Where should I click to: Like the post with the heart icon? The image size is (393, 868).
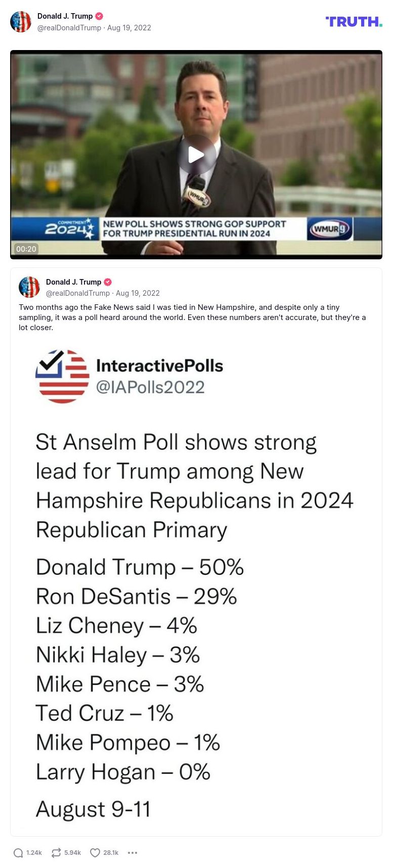(x=95, y=852)
